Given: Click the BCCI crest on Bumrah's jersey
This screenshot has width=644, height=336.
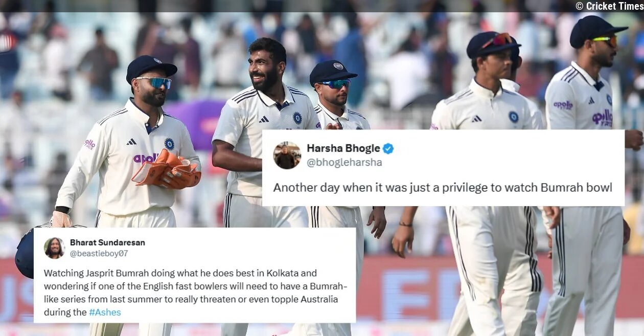Looking at the screenshot, I should [x=297, y=118].
